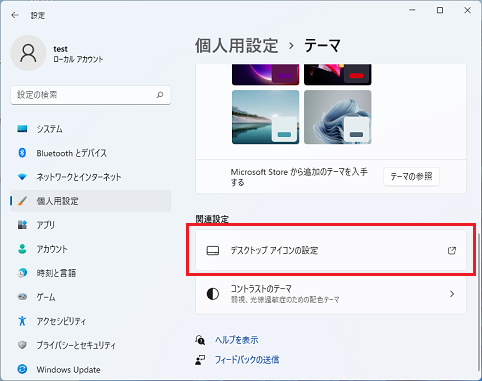
Task: Click the network Wi-Fi icon
Action: tap(22, 177)
